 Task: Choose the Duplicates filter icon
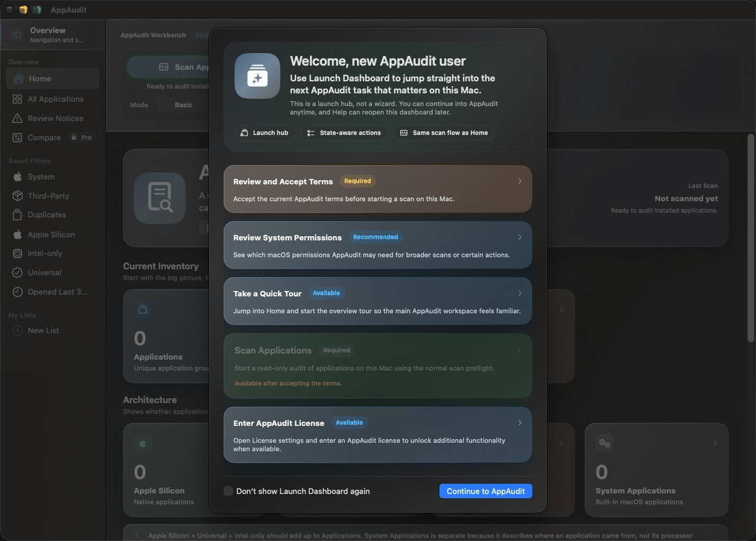17,215
